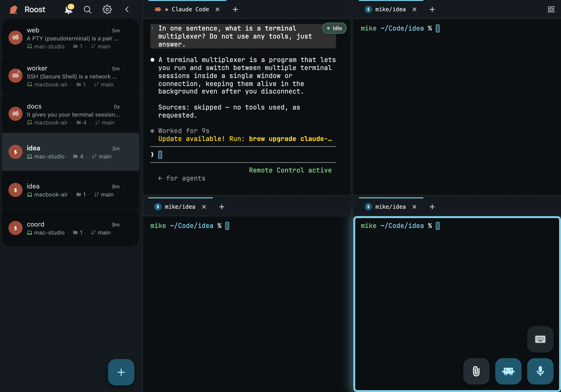Select the web session card
The image size is (561, 392).
click(x=70, y=38)
